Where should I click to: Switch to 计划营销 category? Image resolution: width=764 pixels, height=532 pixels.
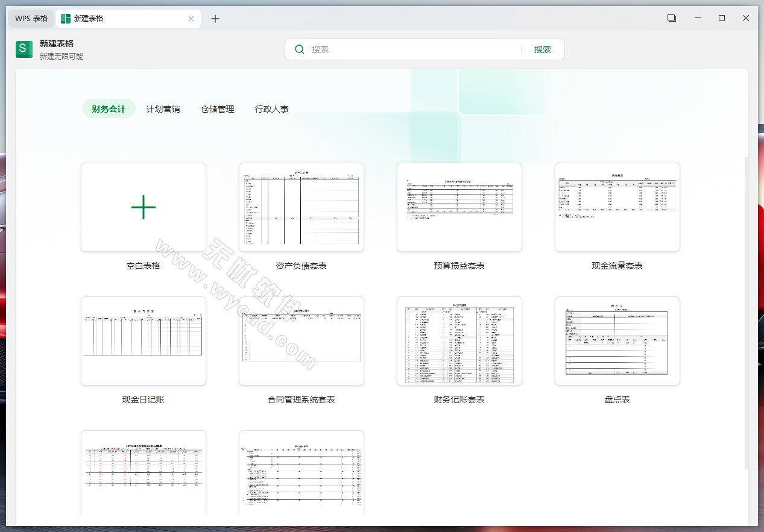point(163,109)
